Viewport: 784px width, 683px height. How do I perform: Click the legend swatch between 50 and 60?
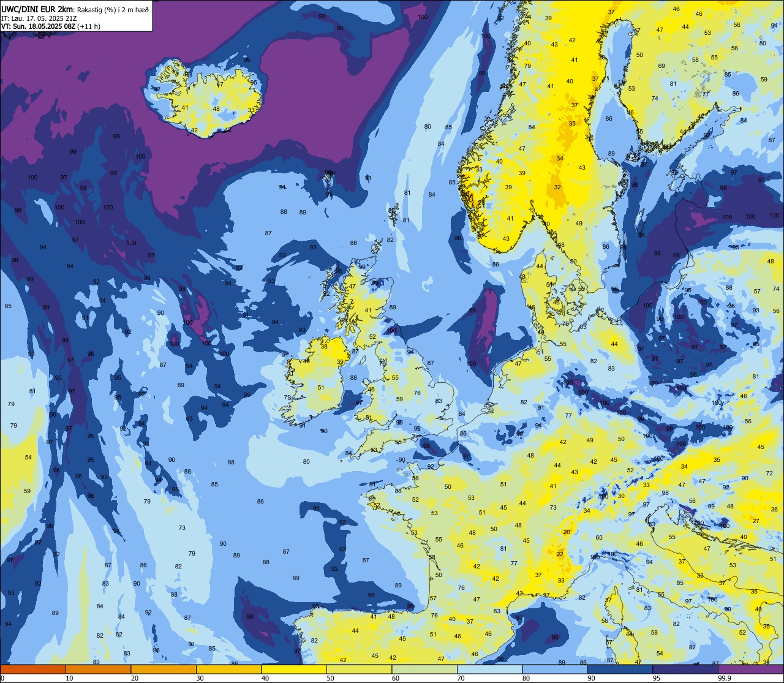pos(359,670)
